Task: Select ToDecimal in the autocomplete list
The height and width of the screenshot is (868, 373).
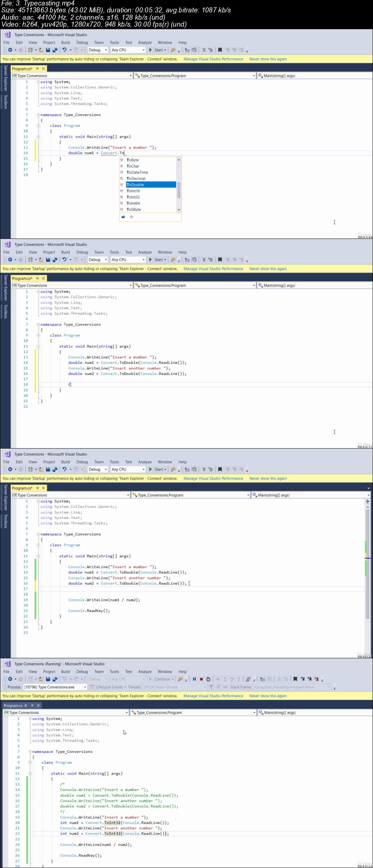Action: 136,179
